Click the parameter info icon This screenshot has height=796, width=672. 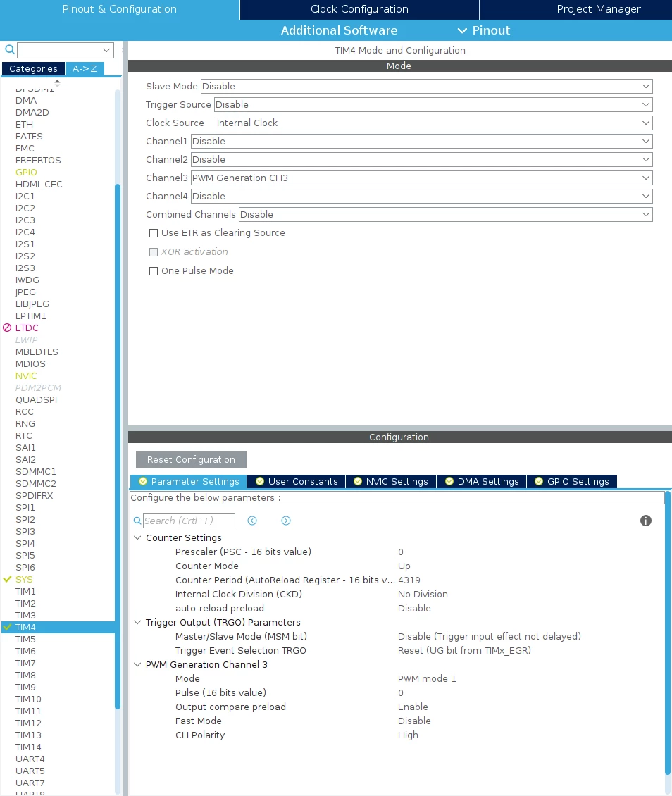coord(646,521)
